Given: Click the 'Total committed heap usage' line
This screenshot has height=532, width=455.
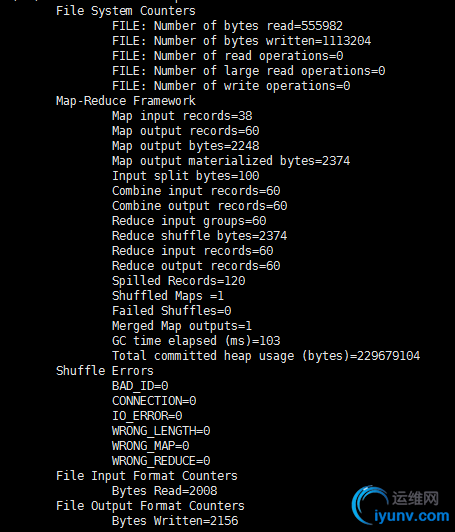Looking at the screenshot, I should (266, 356).
